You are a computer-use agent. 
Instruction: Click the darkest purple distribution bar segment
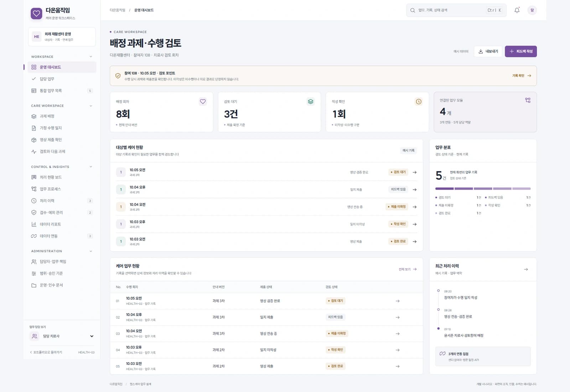444,189
